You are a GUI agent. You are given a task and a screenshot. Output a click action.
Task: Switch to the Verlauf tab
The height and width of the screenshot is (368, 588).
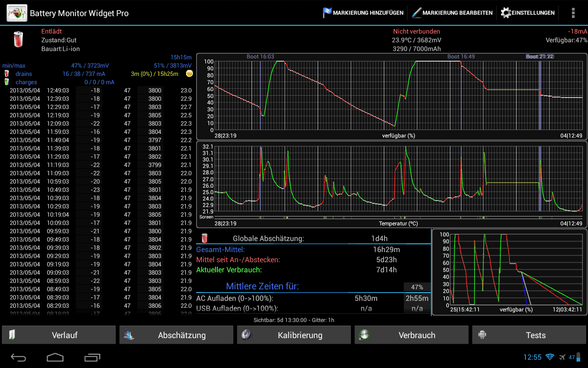[x=59, y=335]
